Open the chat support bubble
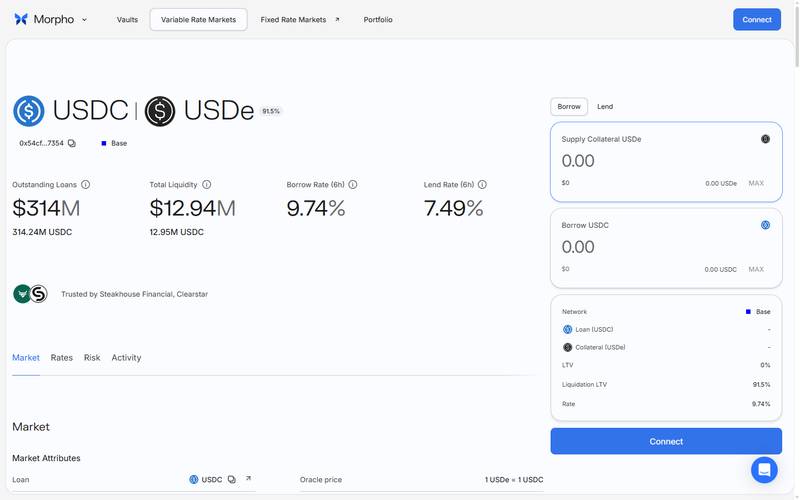Screen dimensions: 800x500 coord(764,469)
